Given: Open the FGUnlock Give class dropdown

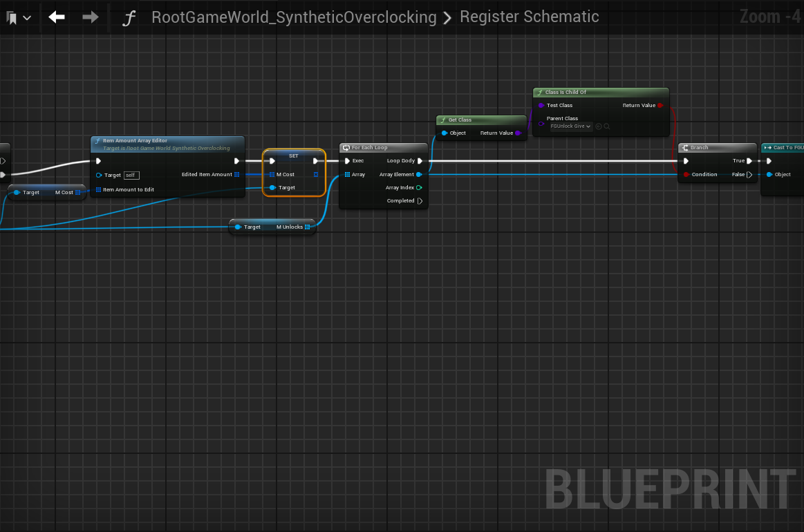Looking at the screenshot, I should 571,126.
